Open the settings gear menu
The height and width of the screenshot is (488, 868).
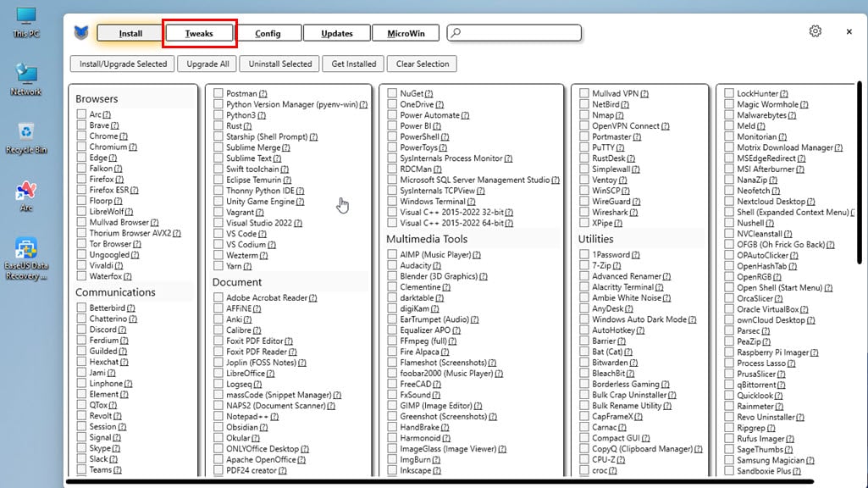point(815,31)
